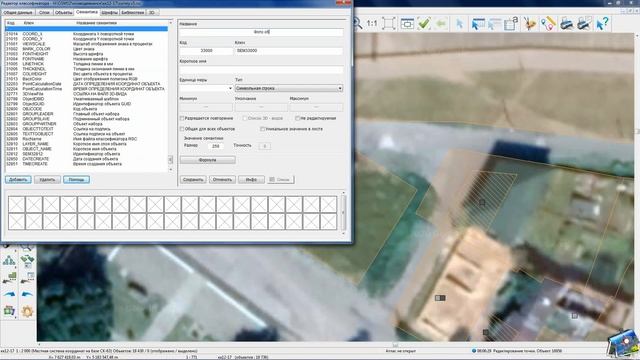
Task: Click the 'Код' field showing 33000
Action: (206, 51)
